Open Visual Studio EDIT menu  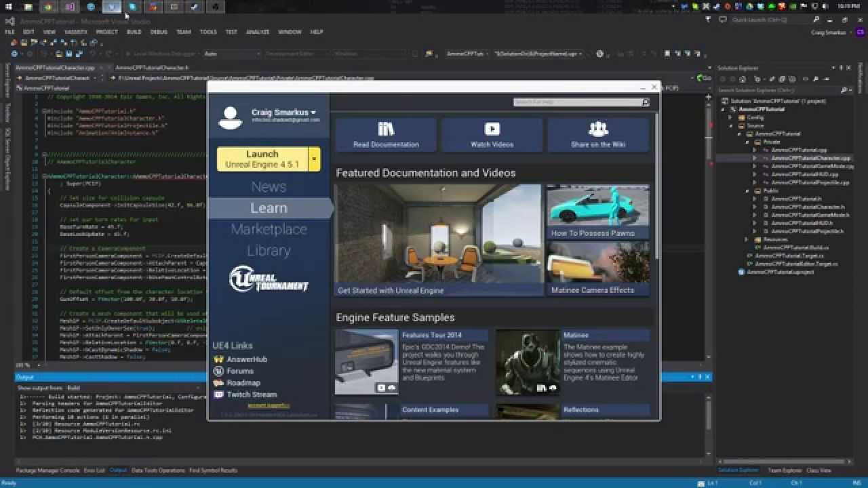pyautogui.click(x=28, y=32)
